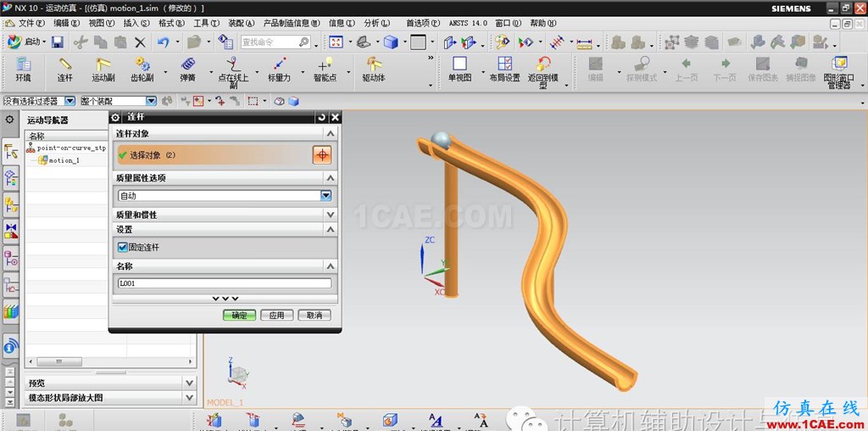Click the 查找命令 search field
868x431 pixels.
coord(270,42)
